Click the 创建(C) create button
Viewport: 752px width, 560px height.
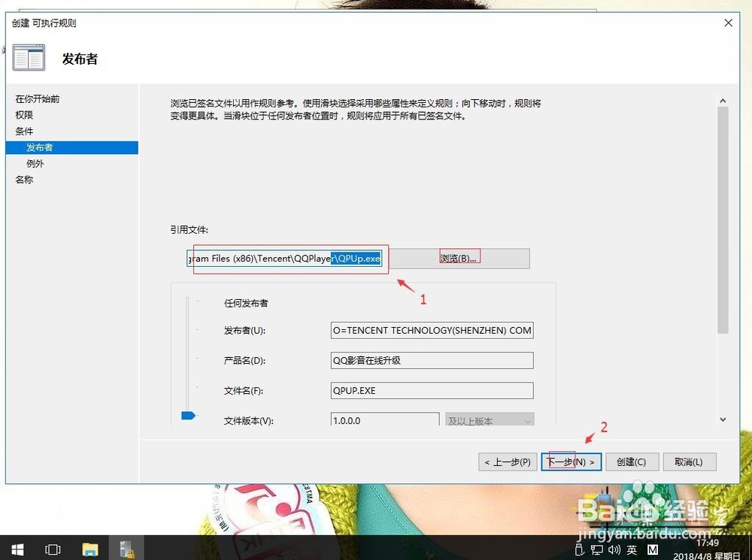point(632,462)
